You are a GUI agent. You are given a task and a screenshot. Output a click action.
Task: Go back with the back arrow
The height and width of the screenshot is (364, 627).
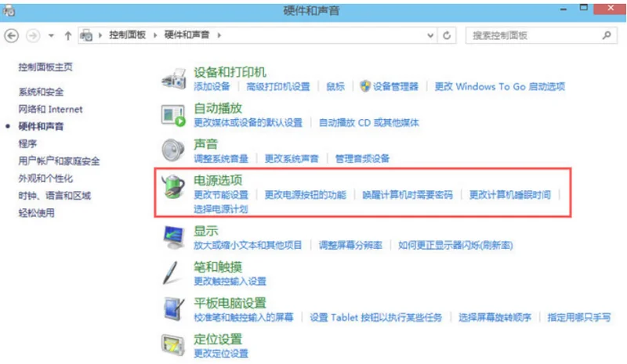[12, 35]
